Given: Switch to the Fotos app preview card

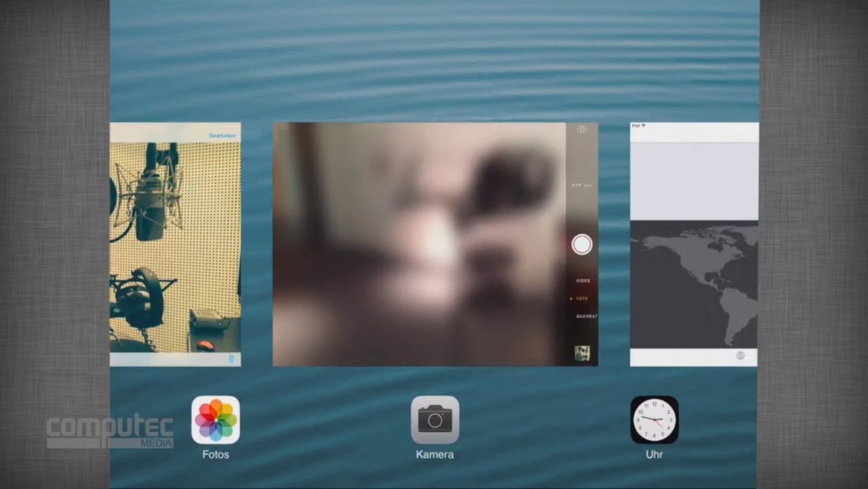Looking at the screenshot, I should pos(175,244).
